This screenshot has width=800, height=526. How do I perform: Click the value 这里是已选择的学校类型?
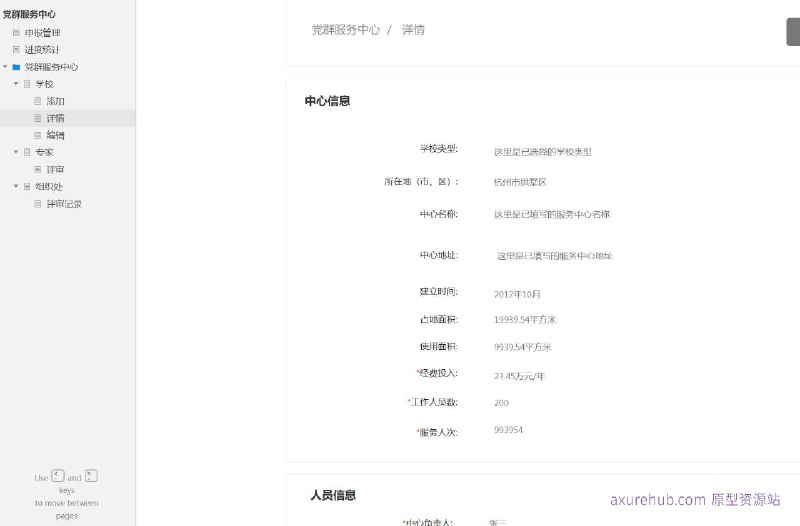tap(543, 152)
